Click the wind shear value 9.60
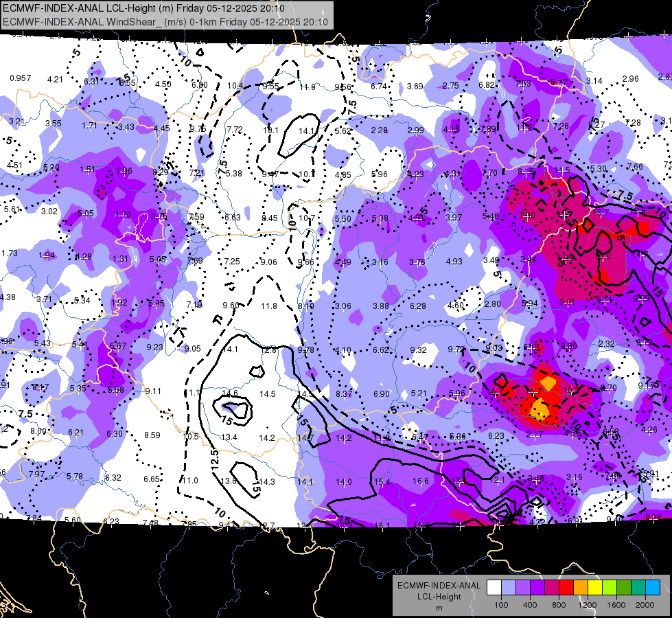This screenshot has width=672, height=618. click(x=231, y=306)
